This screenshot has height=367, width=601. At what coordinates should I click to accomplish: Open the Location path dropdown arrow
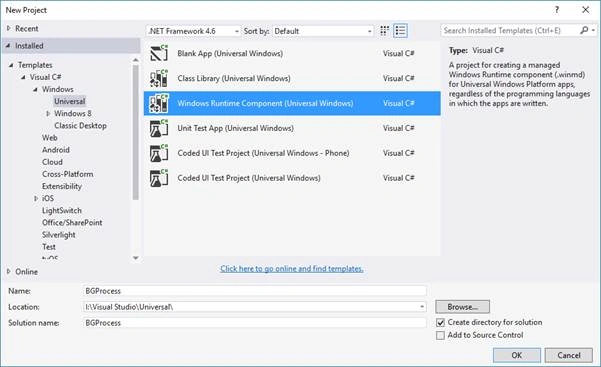point(422,307)
